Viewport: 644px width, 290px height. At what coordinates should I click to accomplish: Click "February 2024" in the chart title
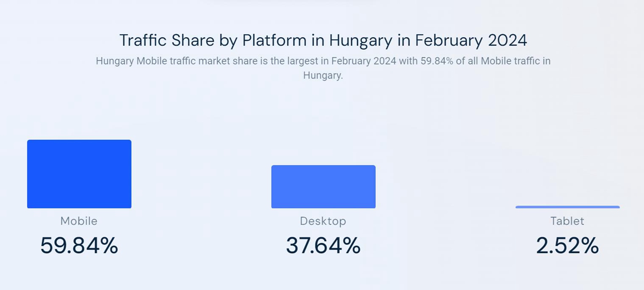(x=471, y=40)
